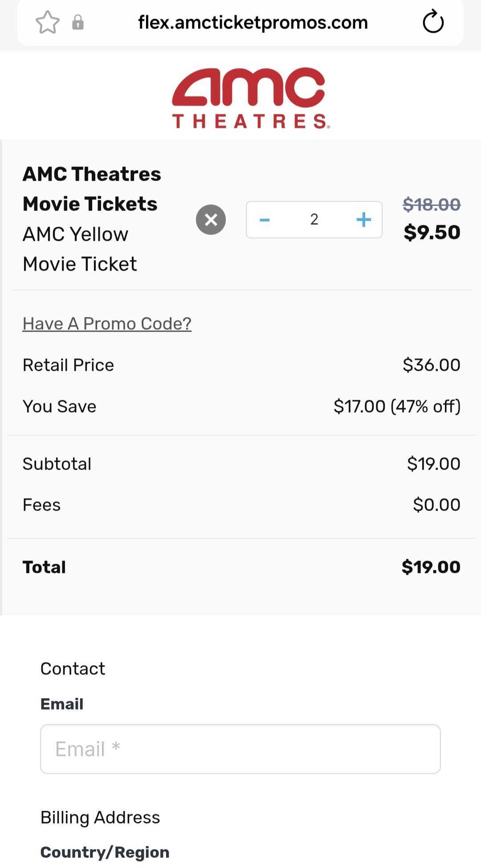Click the AMC Theatres Movie Tickets title
This screenshot has width=481, height=868.
pyautogui.click(x=92, y=189)
